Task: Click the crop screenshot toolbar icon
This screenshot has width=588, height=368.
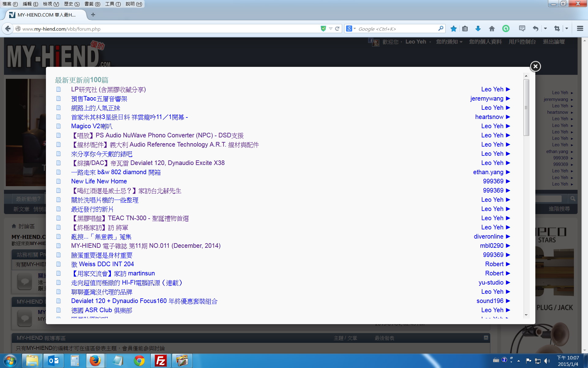Action: tap(557, 29)
